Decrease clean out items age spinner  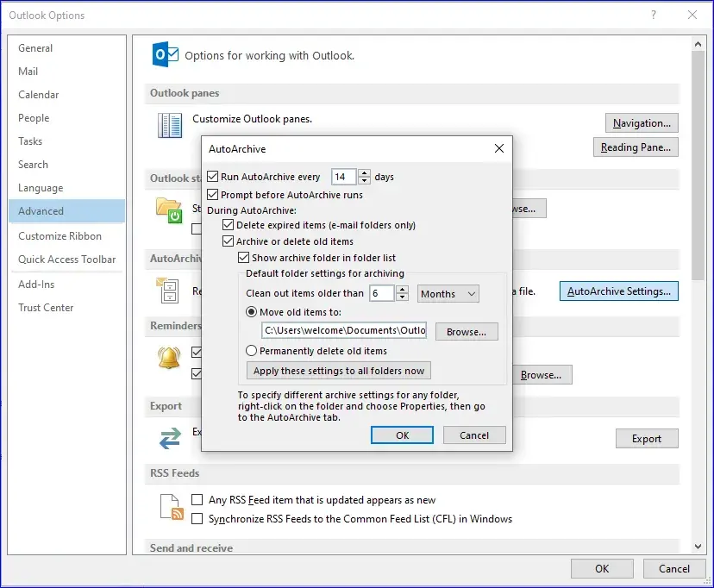402,298
